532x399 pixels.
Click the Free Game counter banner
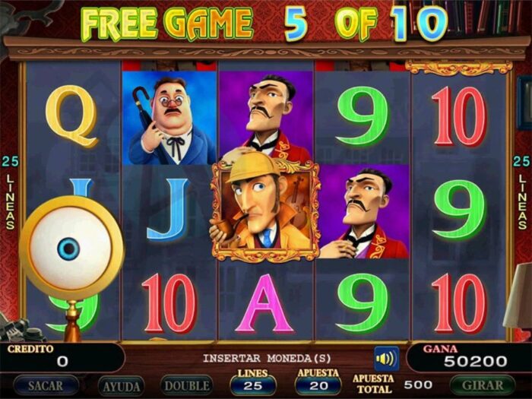tap(264, 23)
